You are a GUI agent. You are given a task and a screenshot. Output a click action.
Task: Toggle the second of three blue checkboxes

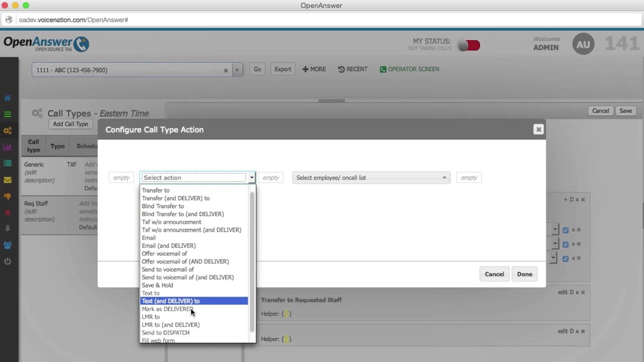[x=566, y=244]
